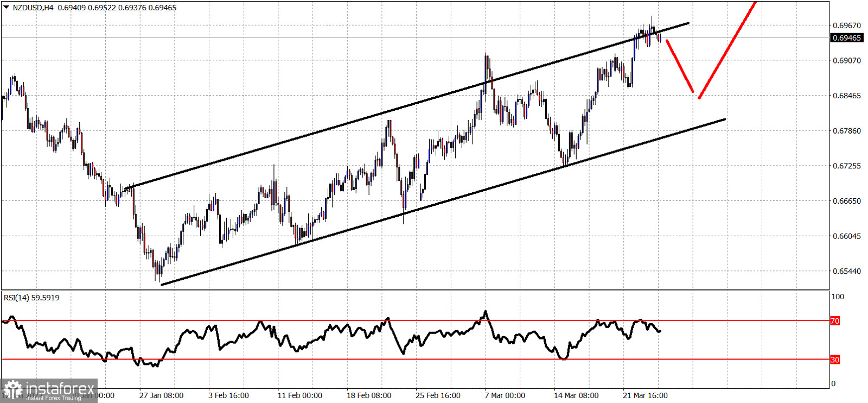Click the 11 Feb 00:00 time label
Viewport: 868px width, 403px height.
point(299,395)
